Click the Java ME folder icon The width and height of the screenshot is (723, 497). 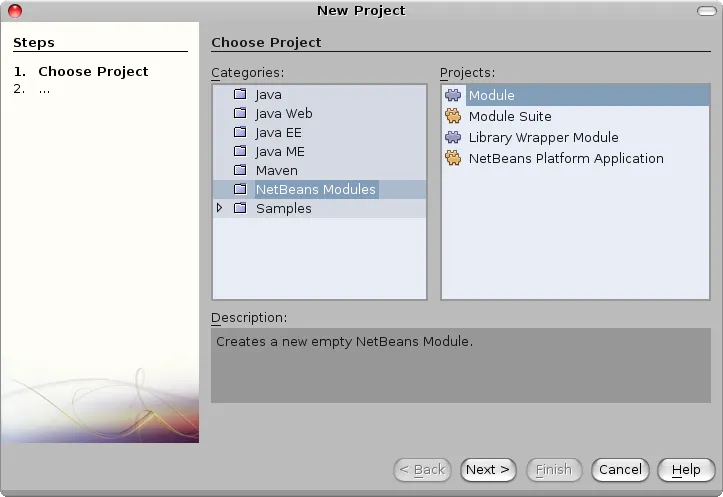coord(240,151)
